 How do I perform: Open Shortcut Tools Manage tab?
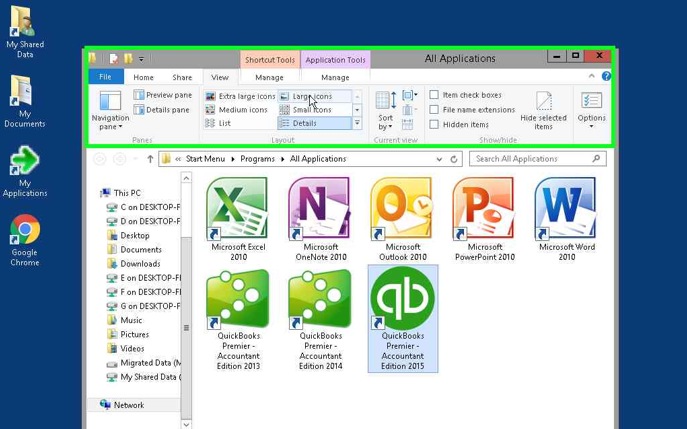click(269, 77)
